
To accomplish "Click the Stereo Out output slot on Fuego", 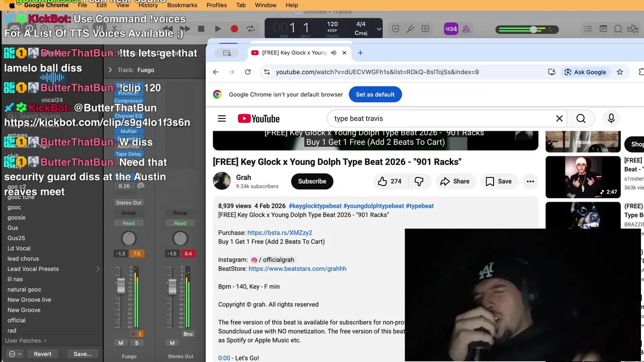I will point(129,203).
